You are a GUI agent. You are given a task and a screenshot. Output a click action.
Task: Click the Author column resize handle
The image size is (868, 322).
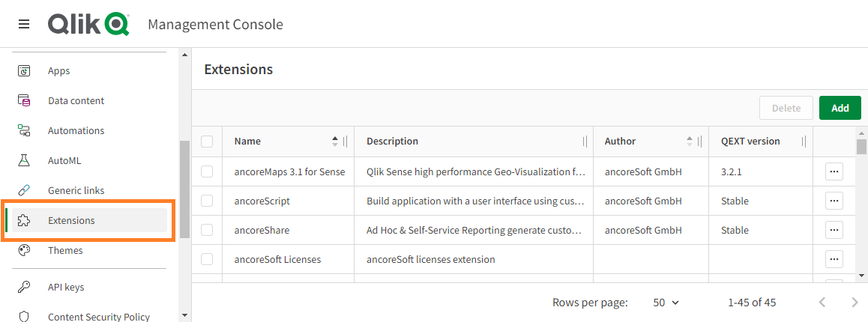pos(699,142)
